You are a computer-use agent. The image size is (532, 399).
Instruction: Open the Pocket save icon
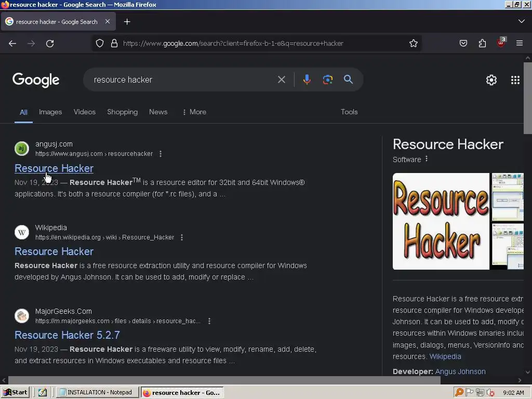463,44
